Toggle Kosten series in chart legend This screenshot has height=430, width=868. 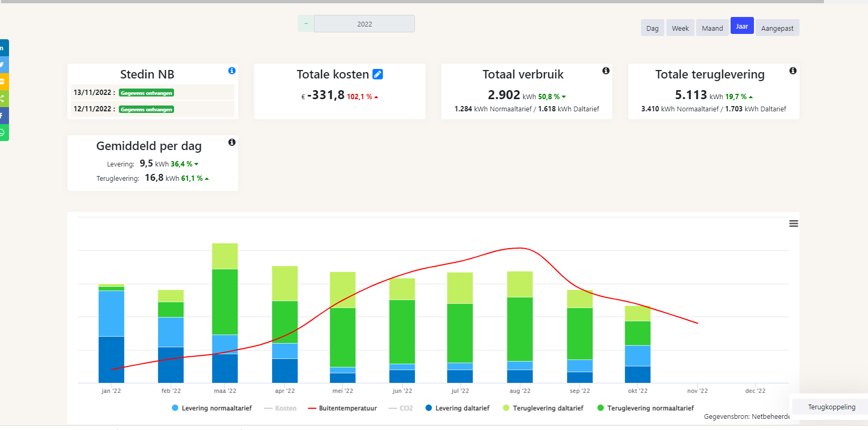(281, 408)
